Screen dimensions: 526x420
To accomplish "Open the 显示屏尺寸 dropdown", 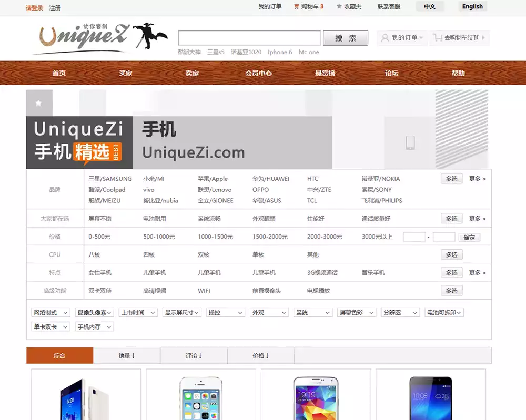I will pos(181,312).
